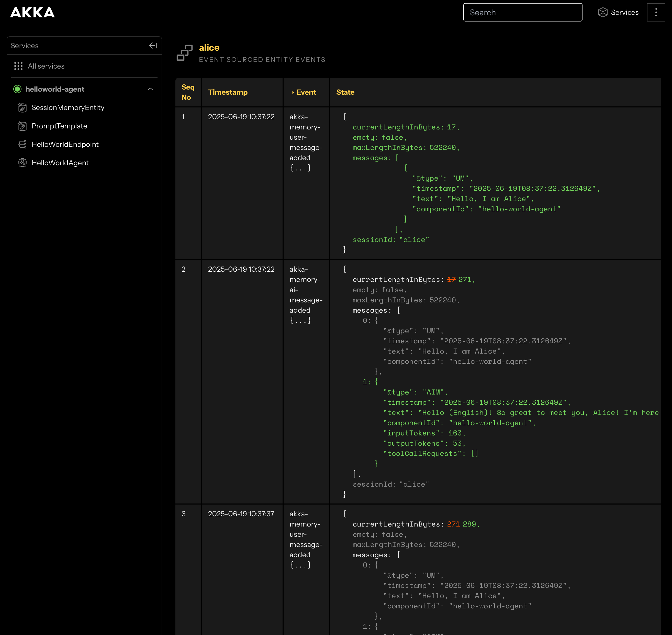Collapse the Services sidebar panel
Viewport: 672px width, 635px height.
point(153,45)
